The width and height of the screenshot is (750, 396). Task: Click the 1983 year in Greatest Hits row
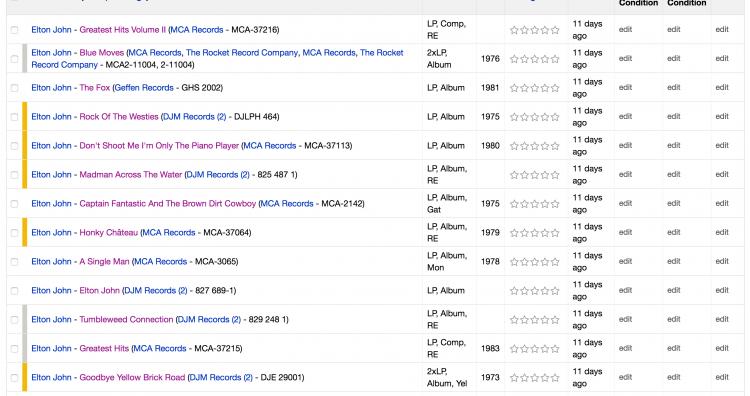pyautogui.click(x=490, y=348)
